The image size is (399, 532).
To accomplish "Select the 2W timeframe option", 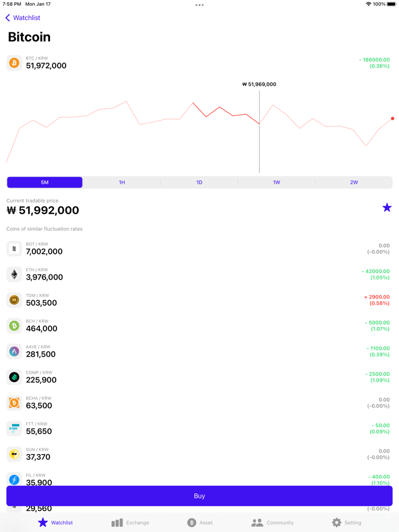I will (354, 182).
